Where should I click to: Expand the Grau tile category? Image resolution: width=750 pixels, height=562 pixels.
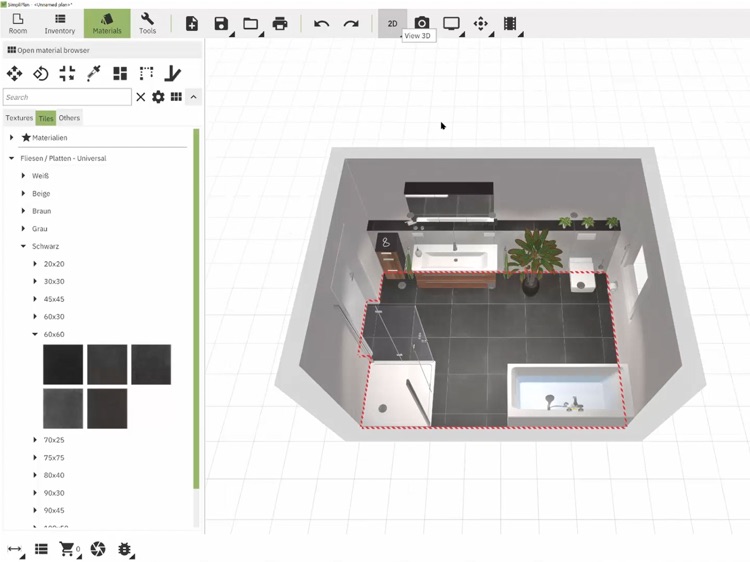(23, 229)
